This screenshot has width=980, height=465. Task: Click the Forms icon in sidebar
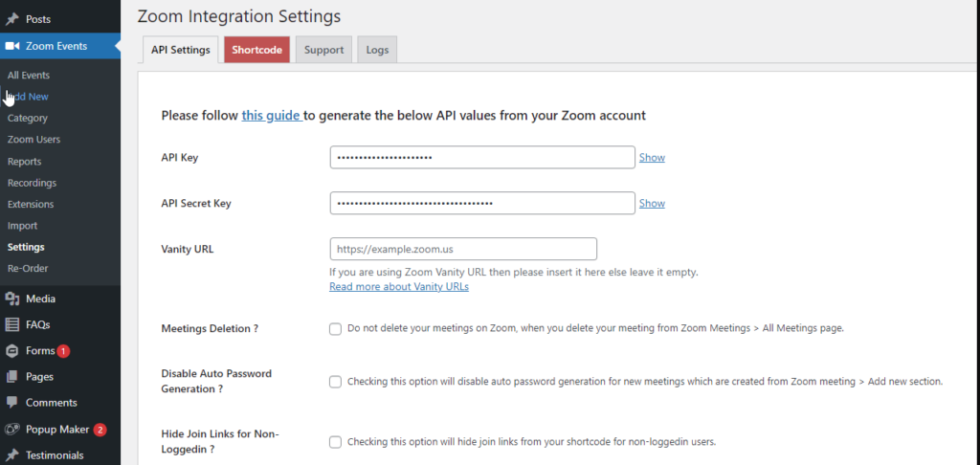pyautogui.click(x=11, y=351)
